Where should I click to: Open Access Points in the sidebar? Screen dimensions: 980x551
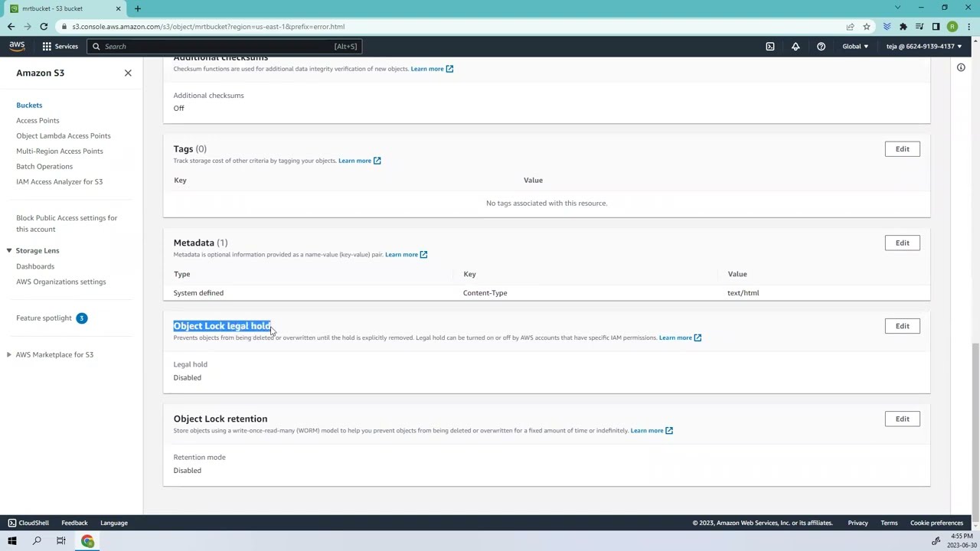tap(38, 120)
